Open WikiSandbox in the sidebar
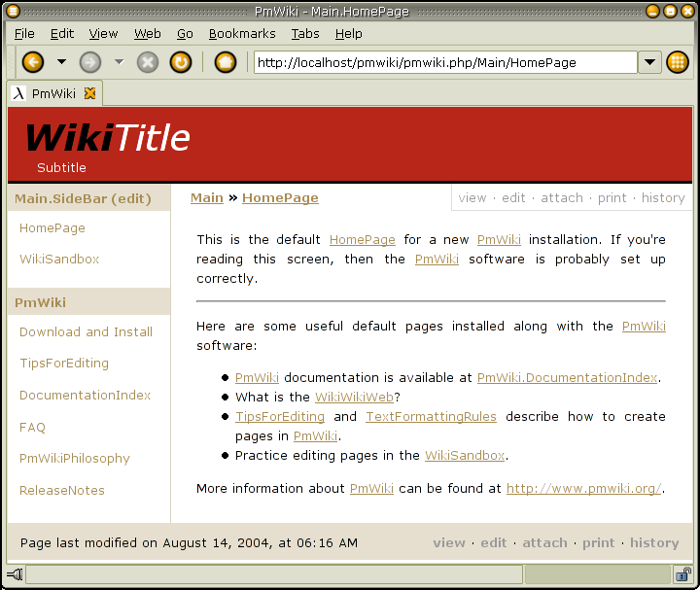This screenshot has height=590, width=700. pyautogui.click(x=59, y=259)
